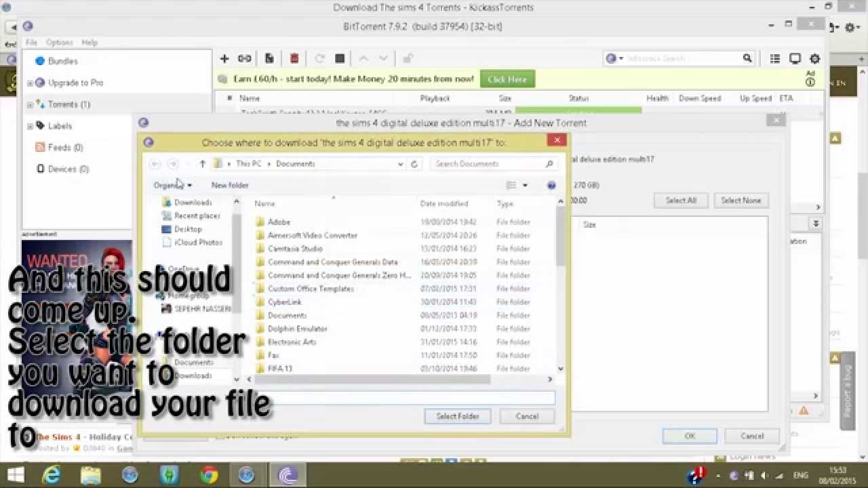This screenshot has width=868, height=488.
Task: Click the Select Folder button
Action: (458, 416)
